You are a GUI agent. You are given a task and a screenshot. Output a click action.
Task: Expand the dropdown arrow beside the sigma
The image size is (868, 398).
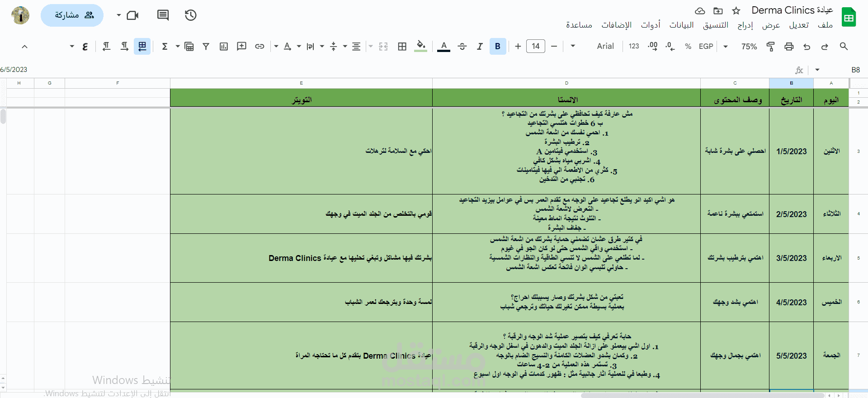click(x=177, y=46)
